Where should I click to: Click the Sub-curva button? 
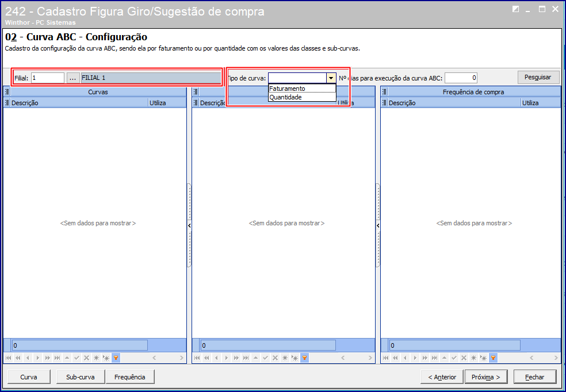pyautogui.click(x=81, y=377)
